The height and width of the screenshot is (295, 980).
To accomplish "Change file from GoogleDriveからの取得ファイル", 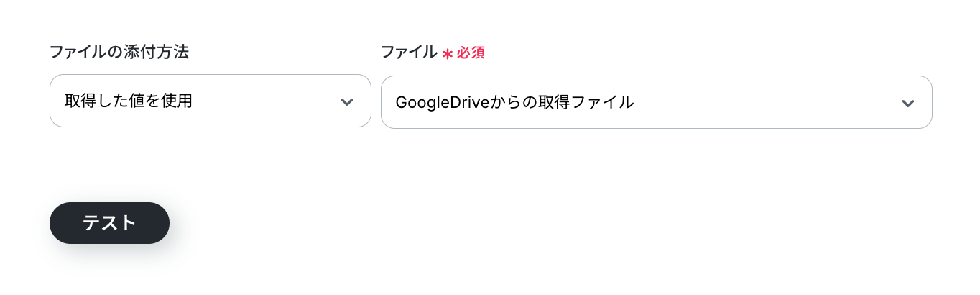I will click(657, 102).
